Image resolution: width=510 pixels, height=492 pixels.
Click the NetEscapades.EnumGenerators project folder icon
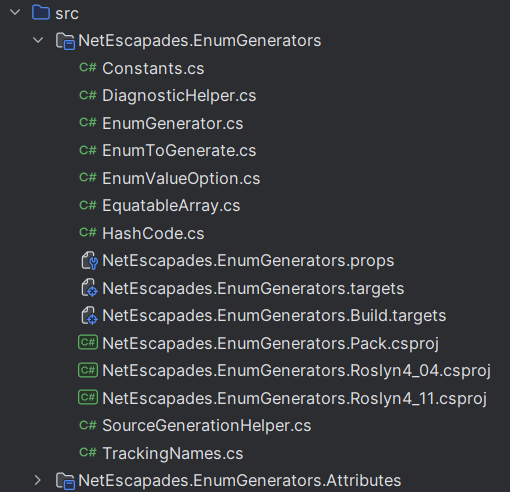point(65,41)
